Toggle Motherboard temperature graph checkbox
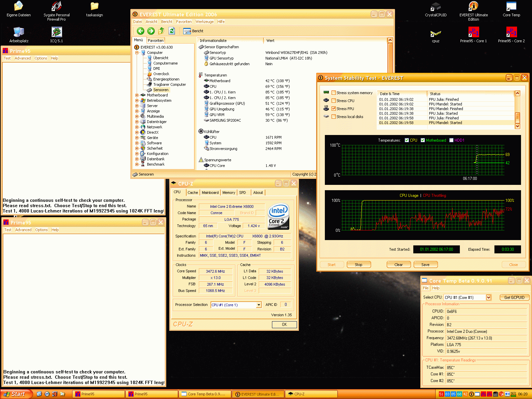This screenshot has width=532, height=399. point(423,140)
